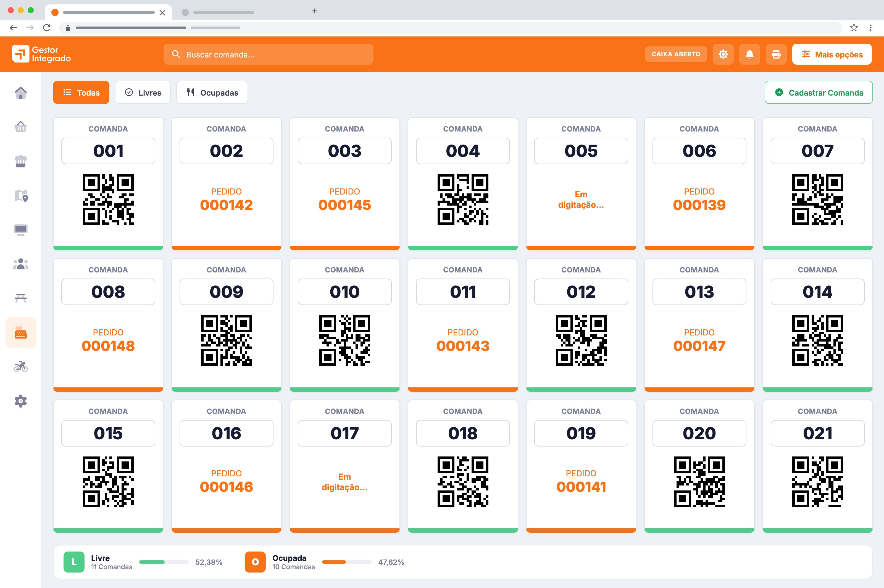The width and height of the screenshot is (884, 588).
Task: Click the green L Livre badge
Action: click(x=74, y=562)
